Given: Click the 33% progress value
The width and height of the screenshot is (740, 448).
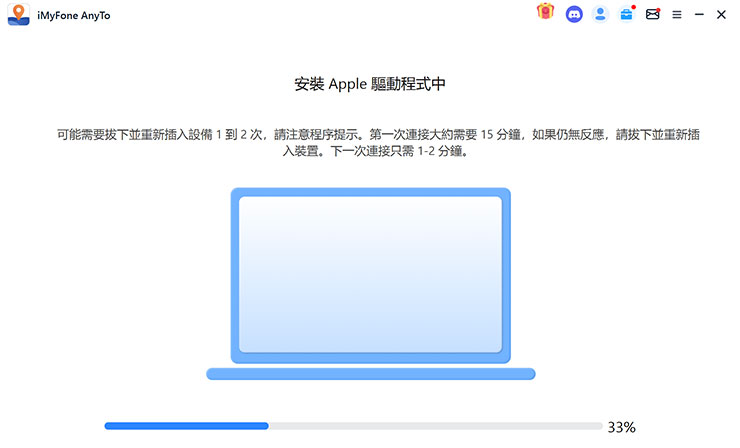Looking at the screenshot, I should (622, 427).
